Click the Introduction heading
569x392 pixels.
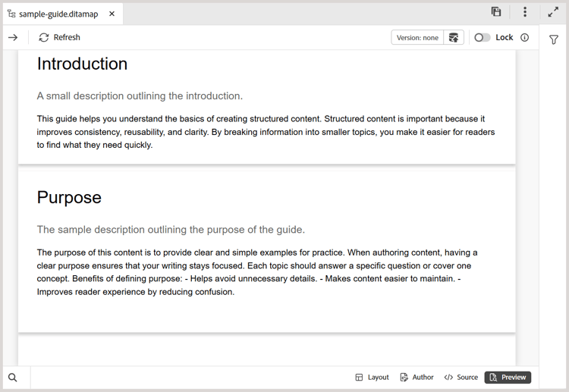(x=82, y=64)
